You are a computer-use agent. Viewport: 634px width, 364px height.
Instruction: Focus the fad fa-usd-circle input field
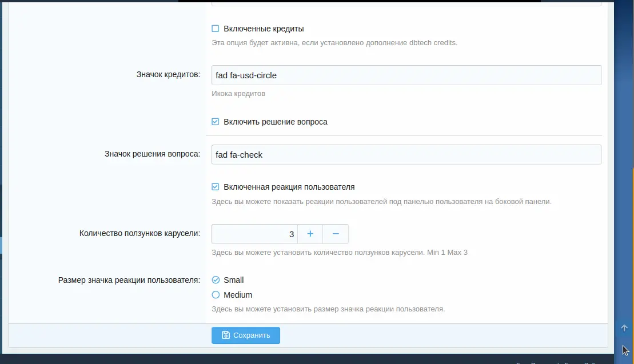[406, 75]
